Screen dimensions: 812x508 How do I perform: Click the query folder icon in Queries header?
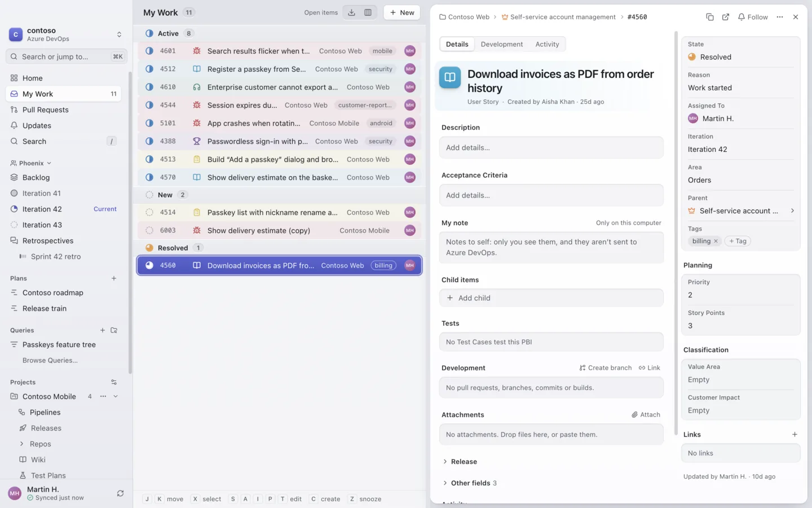click(x=114, y=330)
